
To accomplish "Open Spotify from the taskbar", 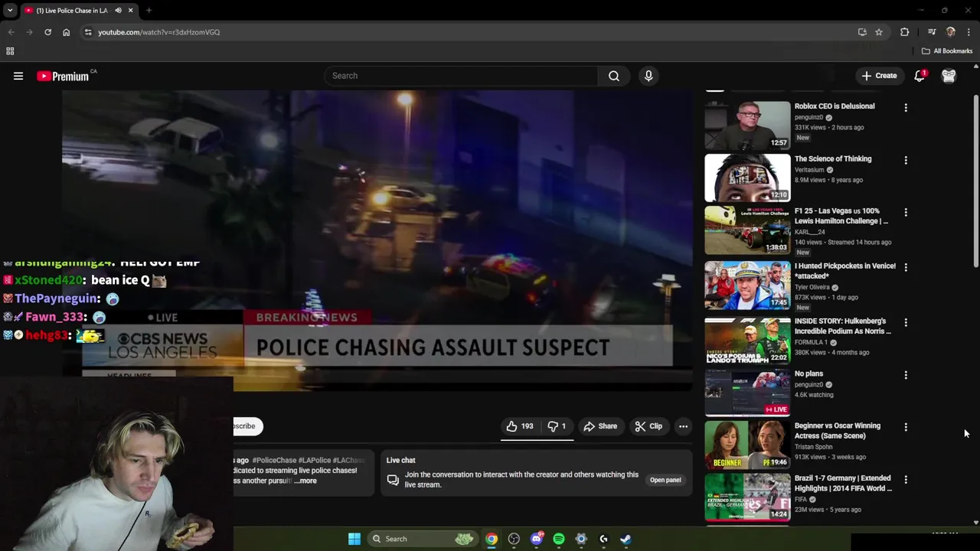I will click(x=559, y=539).
